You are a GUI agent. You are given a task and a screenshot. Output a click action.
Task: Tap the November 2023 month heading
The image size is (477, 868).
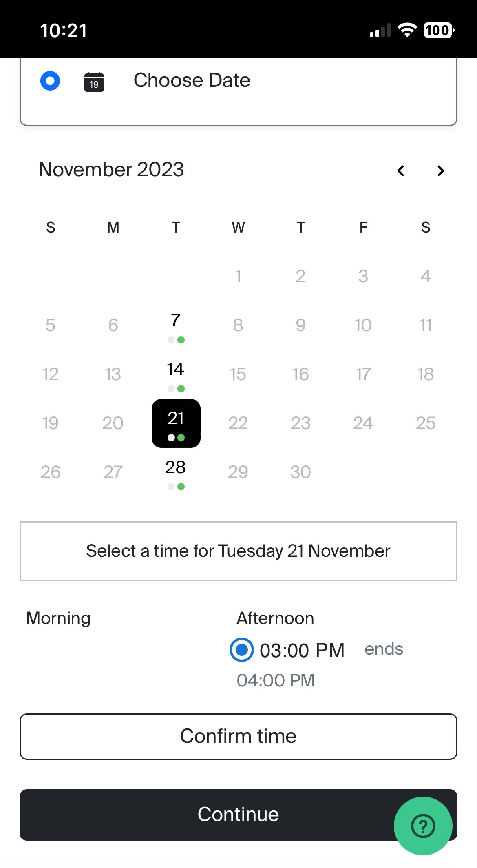click(x=111, y=169)
